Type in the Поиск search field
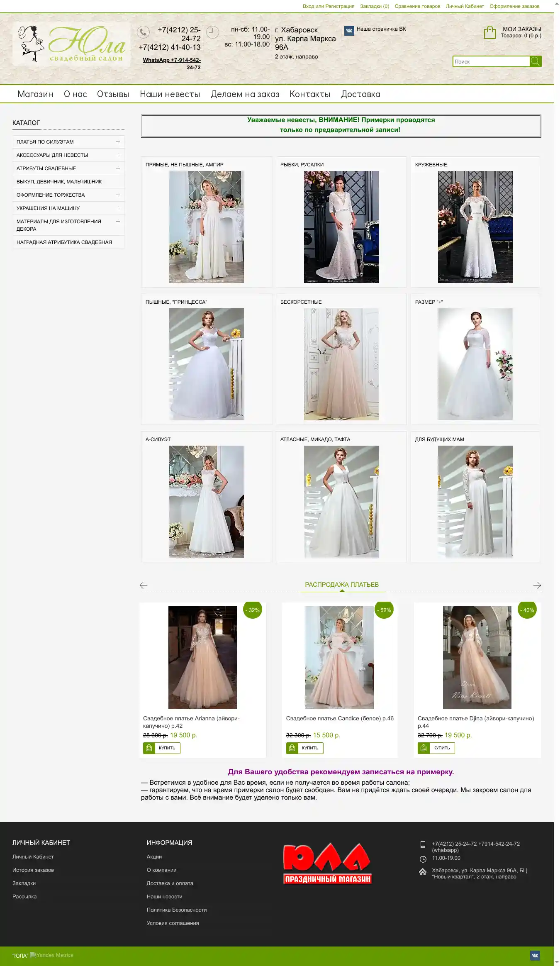Image resolution: width=560 pixels, height=966 pixels. 491,61
